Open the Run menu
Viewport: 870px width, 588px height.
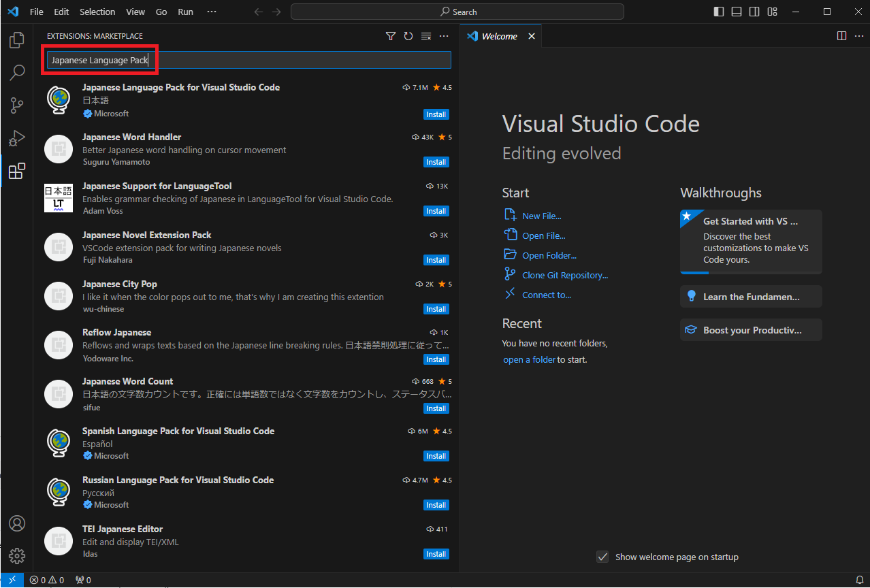coord(185,12)
